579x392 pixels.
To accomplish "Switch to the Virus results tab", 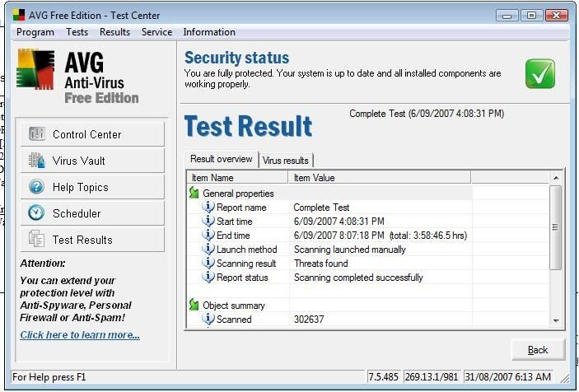I will click(285, 161).
